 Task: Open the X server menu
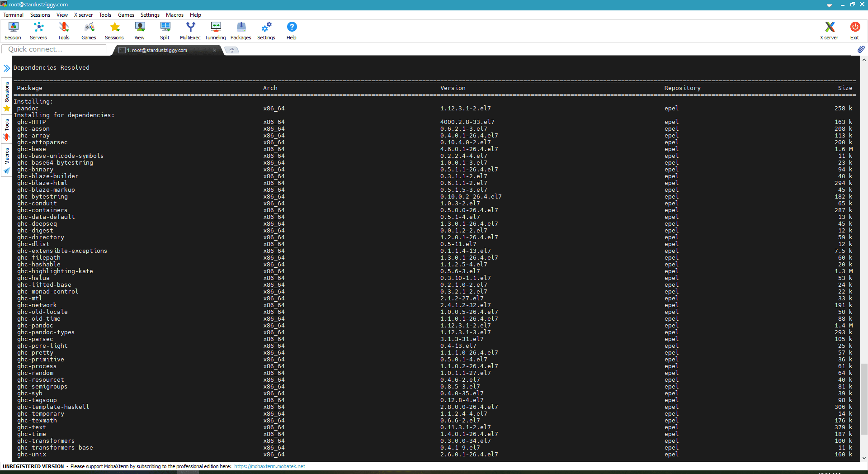pos(83,15)
